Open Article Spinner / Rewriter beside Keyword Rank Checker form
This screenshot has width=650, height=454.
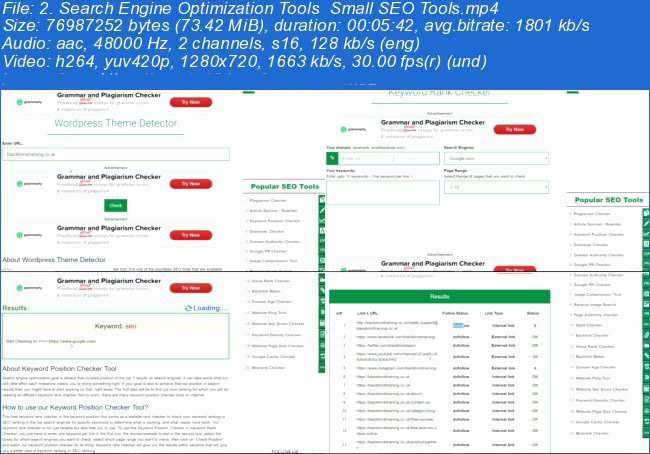coord(597,224)
